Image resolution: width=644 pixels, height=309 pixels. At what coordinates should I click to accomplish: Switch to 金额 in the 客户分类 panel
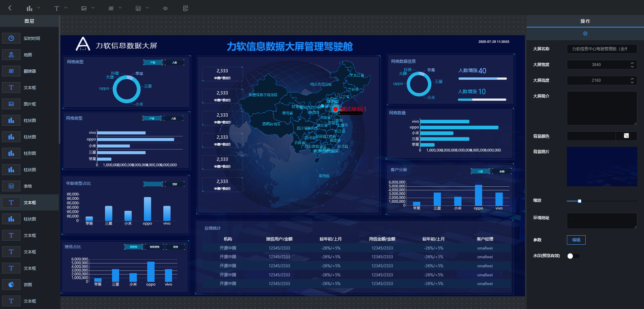502,171
